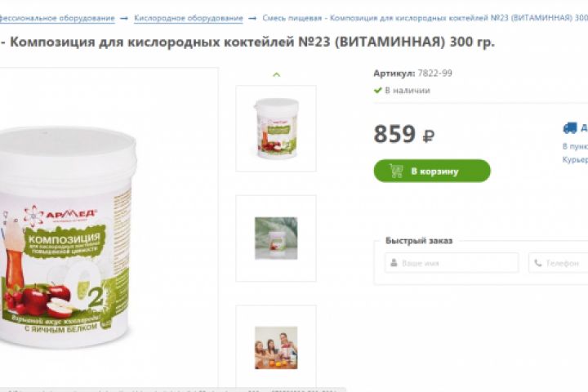This screenshot has width=588, height=392.
Task: Click the green in-stock checkmark icon
Action: click(378, 90)
